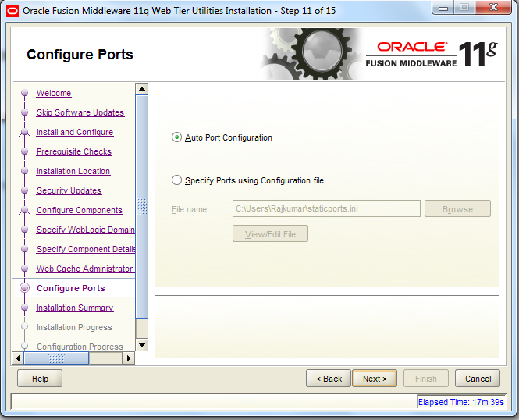The width and height of the screenshot is (519, 420).
Task: Click the vertical scrollbar thumb of steps
Action: pyautogui.click(x=142, y=207)
